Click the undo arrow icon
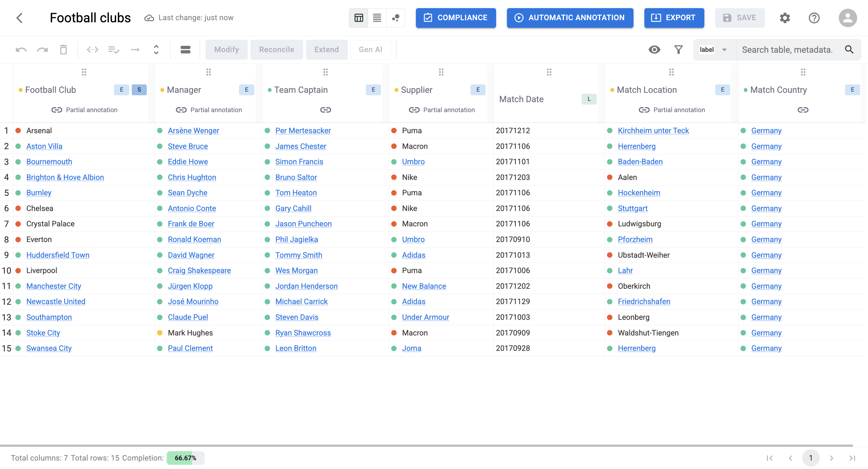868x469 pixels. 21,50
